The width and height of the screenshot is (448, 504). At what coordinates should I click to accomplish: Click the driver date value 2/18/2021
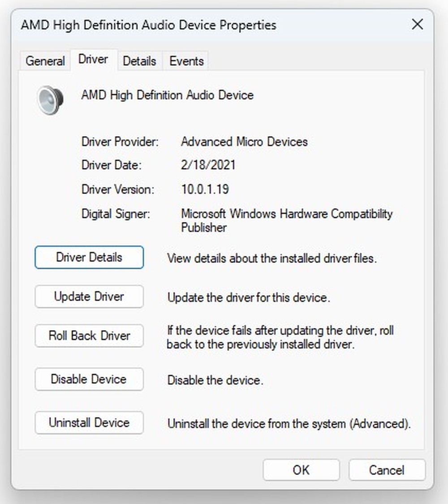[x=208, y=165]
